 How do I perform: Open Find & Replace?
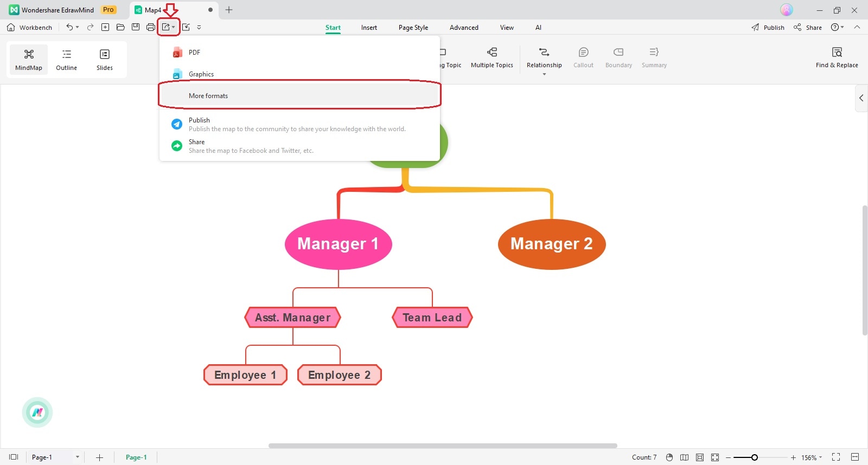837,57
